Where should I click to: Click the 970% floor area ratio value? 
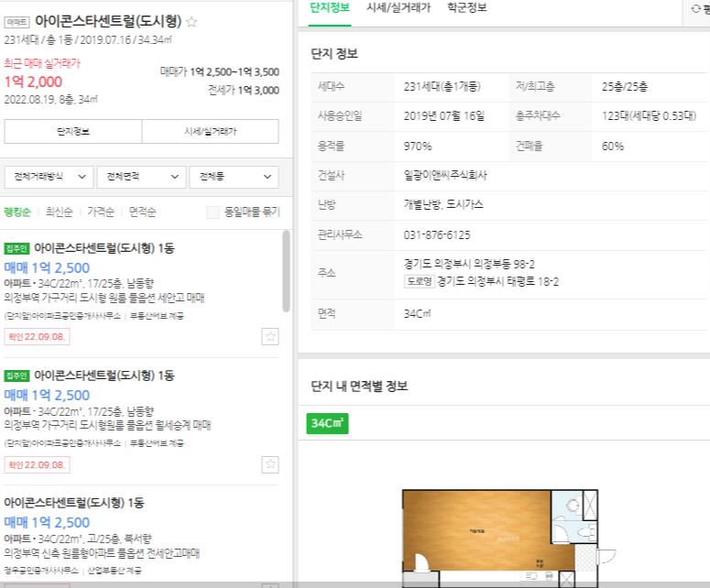tap(418, 147)
